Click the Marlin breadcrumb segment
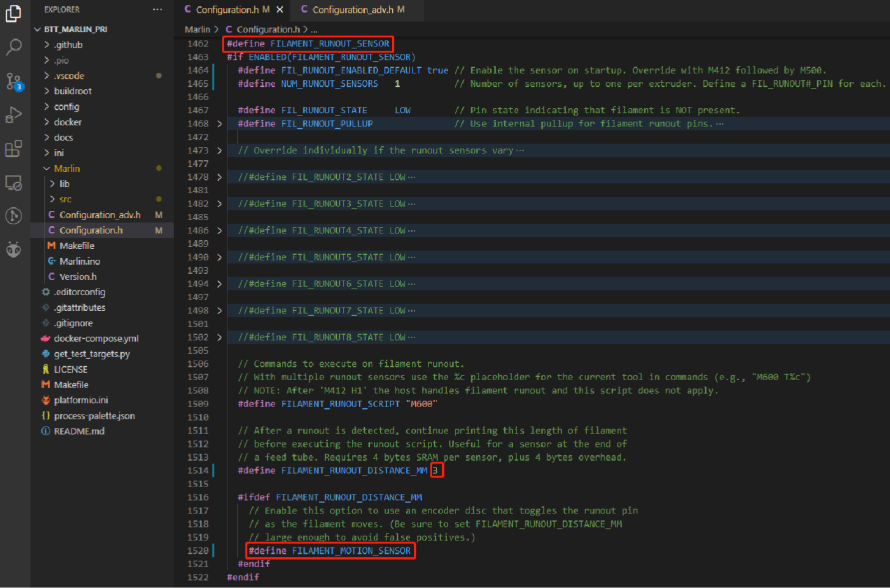The width and height of the screenshot is (890, 588). pos(197,29)
